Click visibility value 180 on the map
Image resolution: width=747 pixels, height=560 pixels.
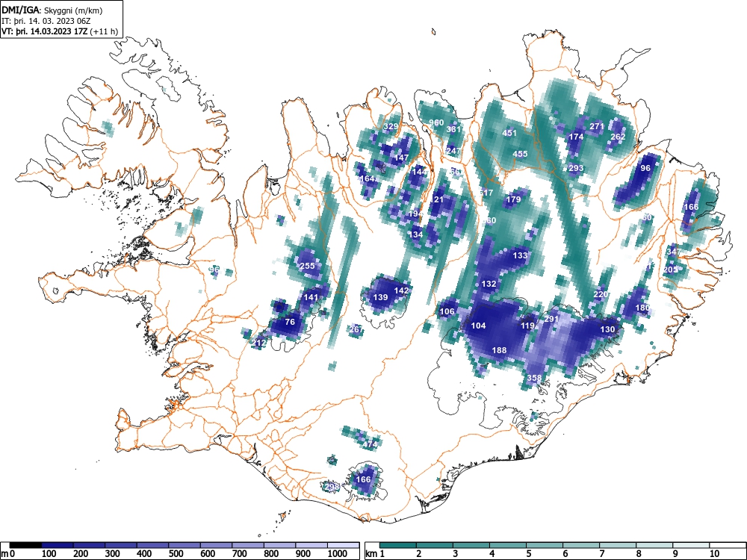click(642, 308)
